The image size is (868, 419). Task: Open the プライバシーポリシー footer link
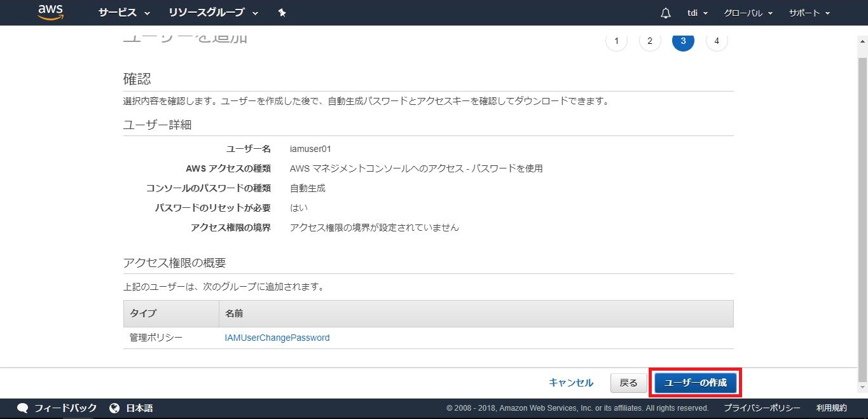pyautogui.click(x=762, y=408)
